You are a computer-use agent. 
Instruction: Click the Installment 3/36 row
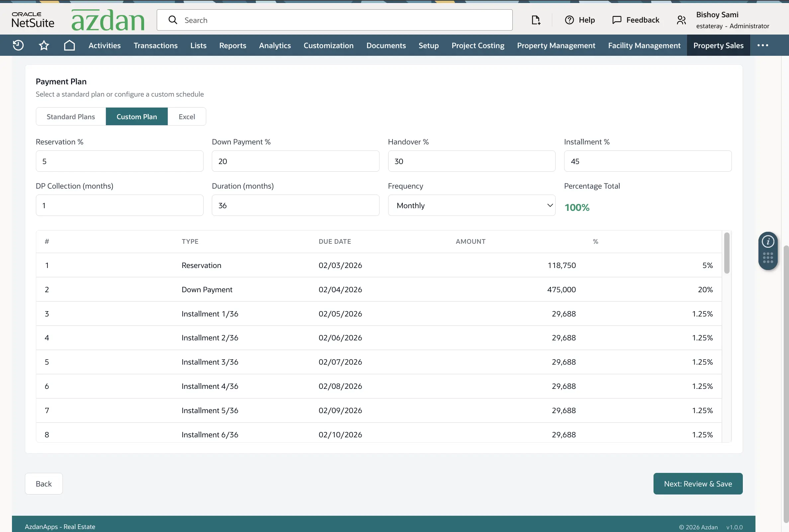click(379, 362)
